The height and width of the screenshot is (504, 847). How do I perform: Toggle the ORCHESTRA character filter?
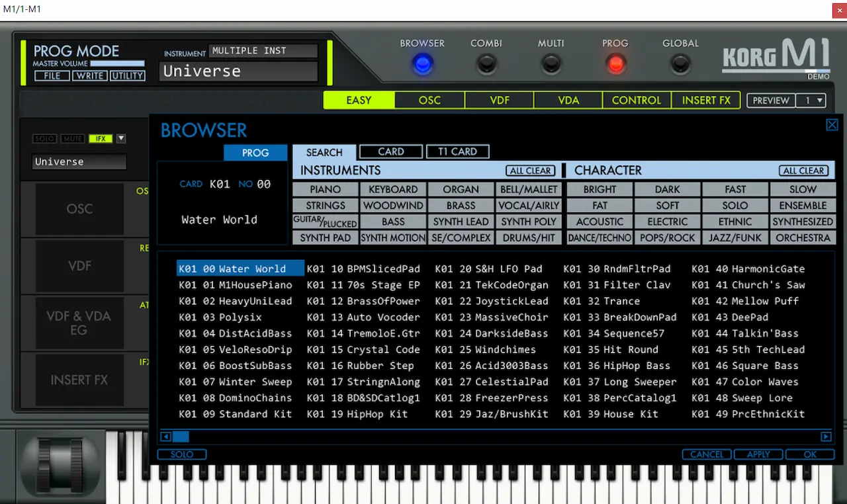tap(803, 237)
